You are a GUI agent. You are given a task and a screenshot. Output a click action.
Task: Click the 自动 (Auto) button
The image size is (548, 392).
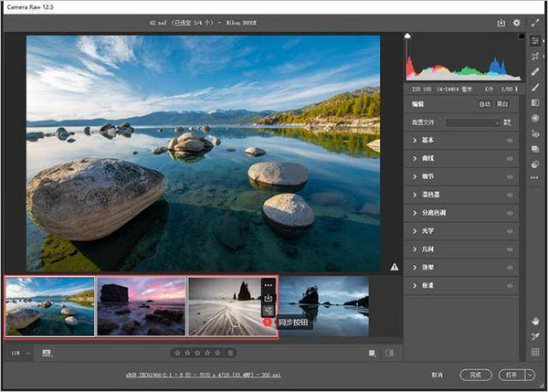pyautogui.click(x=484, y=104)
